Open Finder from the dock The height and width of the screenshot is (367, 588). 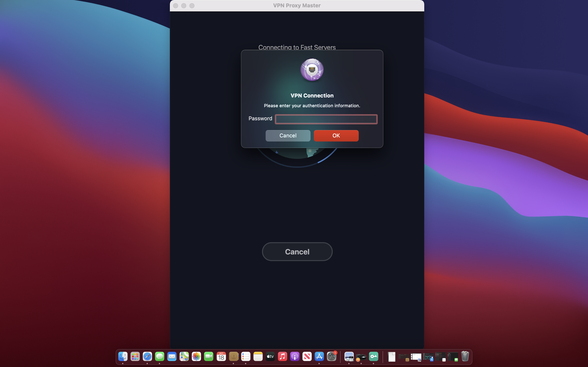click(123, 357)
